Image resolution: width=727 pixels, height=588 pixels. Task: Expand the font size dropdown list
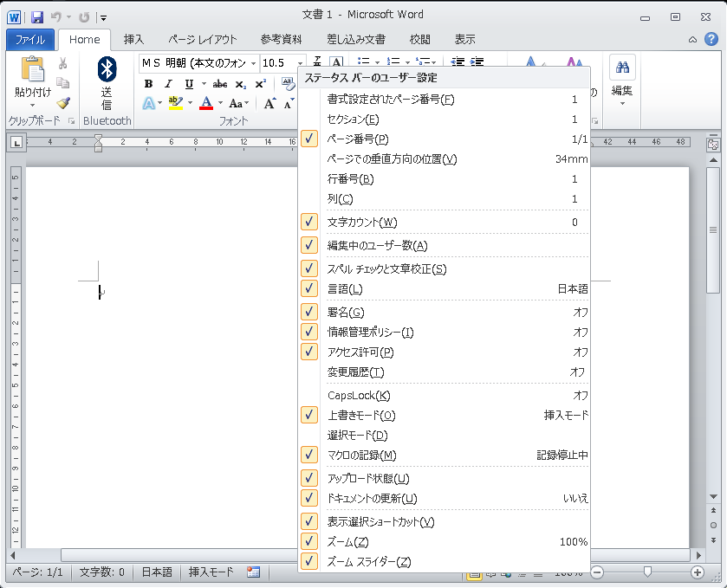pyautogui.click(x=301, y=63)
